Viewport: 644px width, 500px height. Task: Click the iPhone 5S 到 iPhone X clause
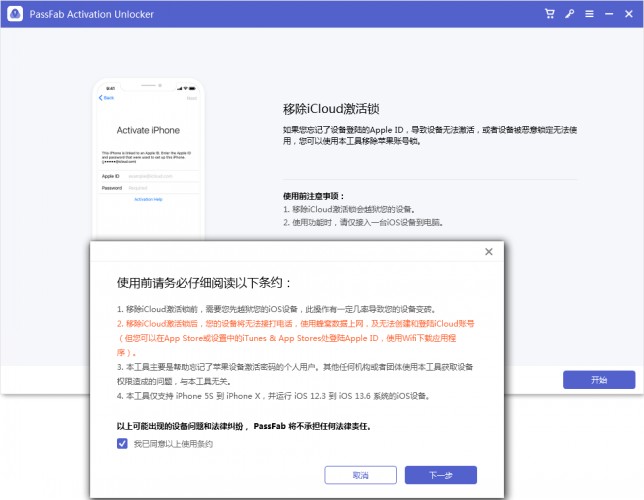click(x=273, y=396)
